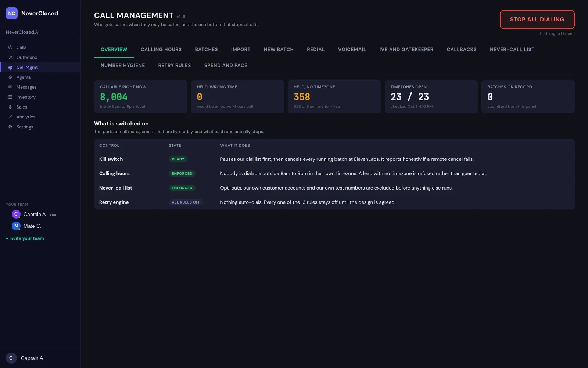588x368 pixels.
Task: Click the ALL RULES OFF badge
Action: coord(186,202)
